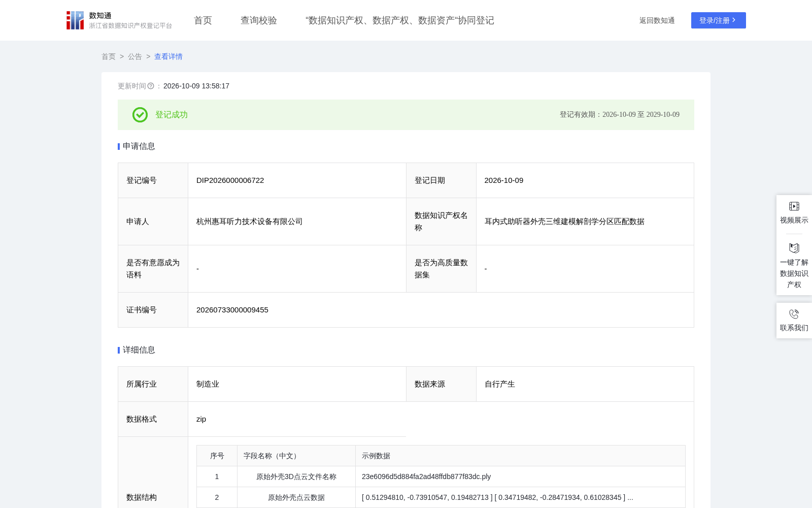The width and height of the screenshot is (812, 508).
Task: Click the applicant name 杭州惠耳听力技术设备有限公司
Action: [250, 221]
